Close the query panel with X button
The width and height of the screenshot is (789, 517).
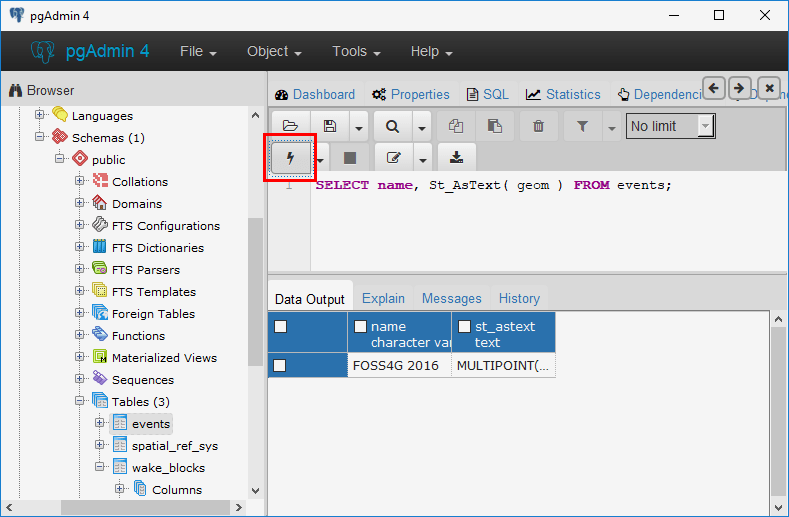click(x=769, y=89)
